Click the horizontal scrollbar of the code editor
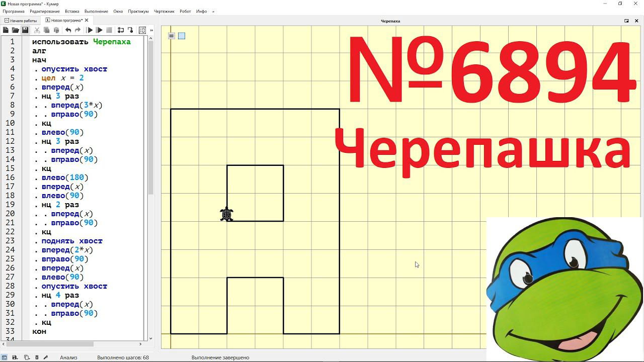Viewport: 644px width, 362px height. 73,344
